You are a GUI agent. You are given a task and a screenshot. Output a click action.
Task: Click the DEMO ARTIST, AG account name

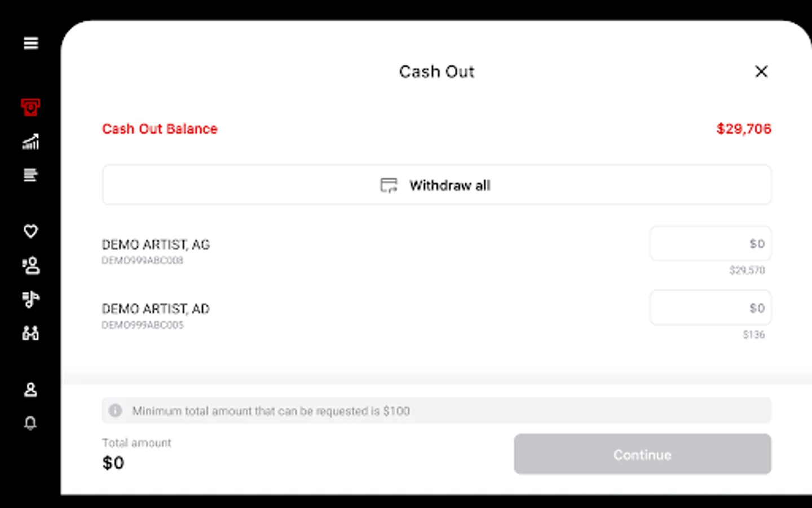(156, 245)
